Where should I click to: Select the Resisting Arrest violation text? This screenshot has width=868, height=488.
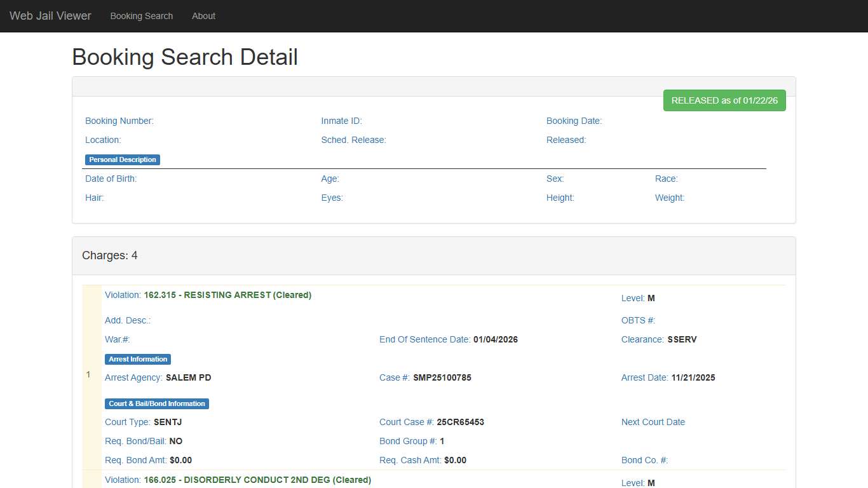point(227,295)
